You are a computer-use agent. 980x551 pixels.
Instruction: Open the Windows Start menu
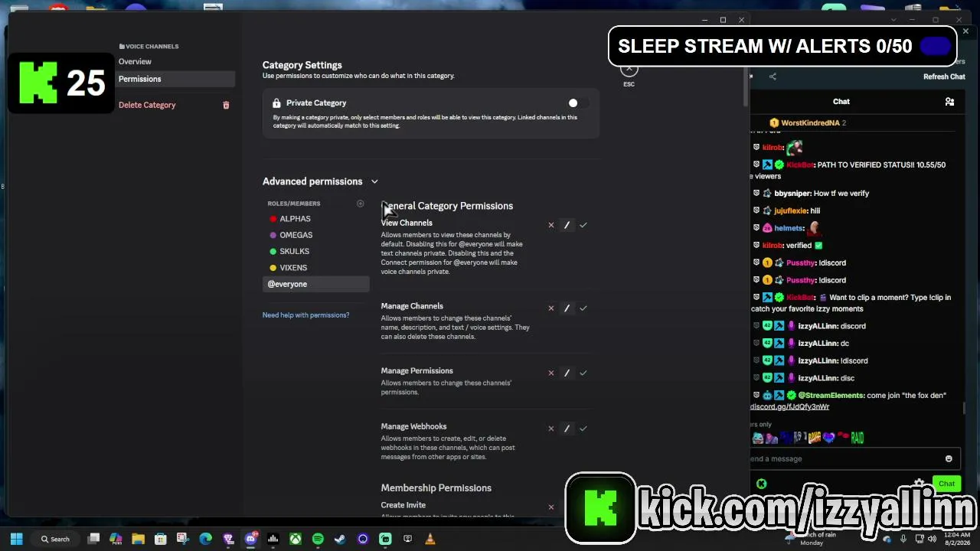[x=16, y=539]
